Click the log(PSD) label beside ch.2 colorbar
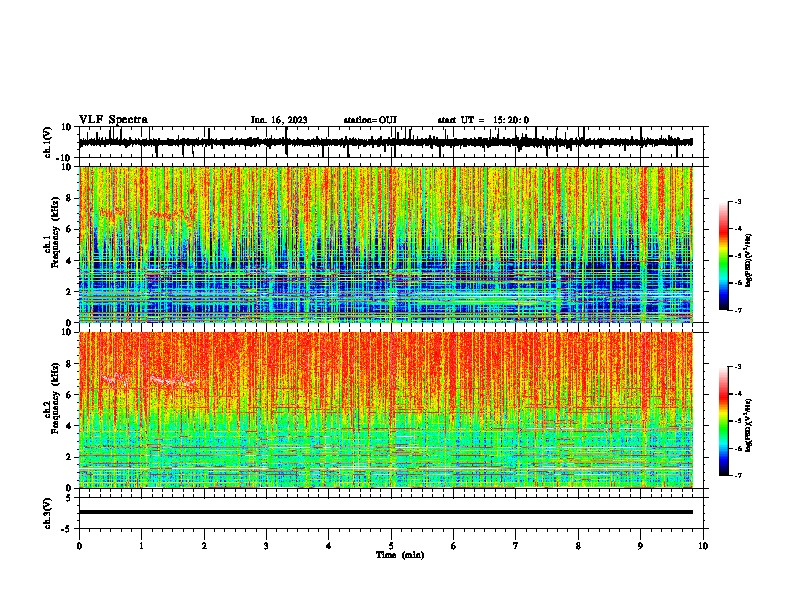 point(748,425)
